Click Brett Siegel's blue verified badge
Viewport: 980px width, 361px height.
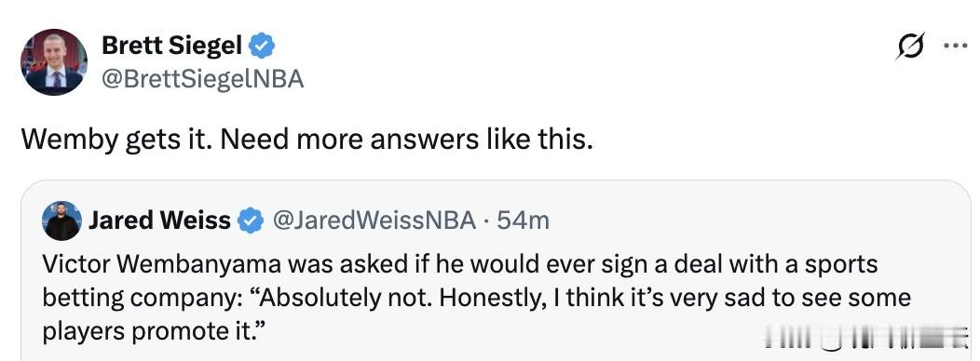(x=262, y=46)
